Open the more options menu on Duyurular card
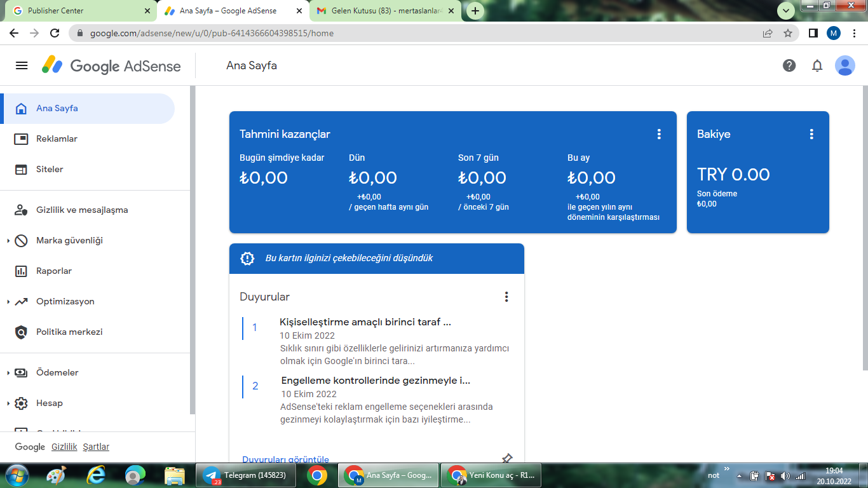This screenshot has height=488, width=868. (x=506, y=297)
